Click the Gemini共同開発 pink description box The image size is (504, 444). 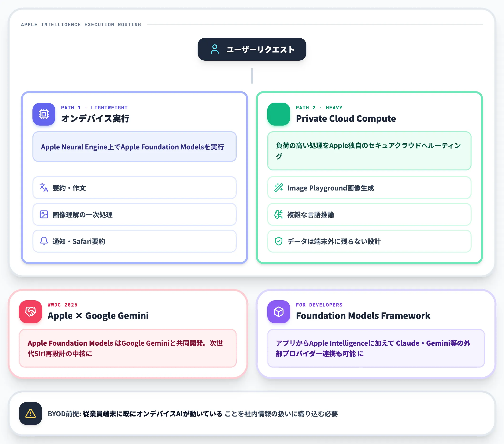point(128,348)
